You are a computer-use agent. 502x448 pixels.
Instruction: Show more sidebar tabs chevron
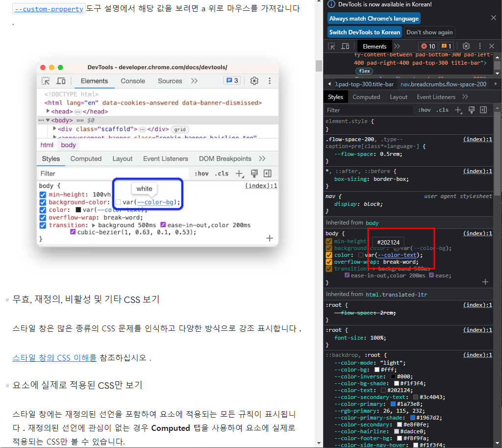465,97
